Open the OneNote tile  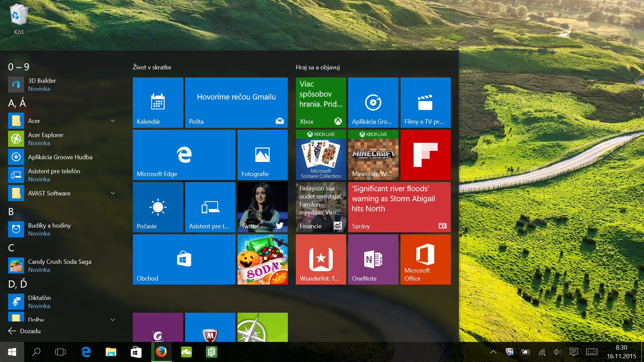373,259
